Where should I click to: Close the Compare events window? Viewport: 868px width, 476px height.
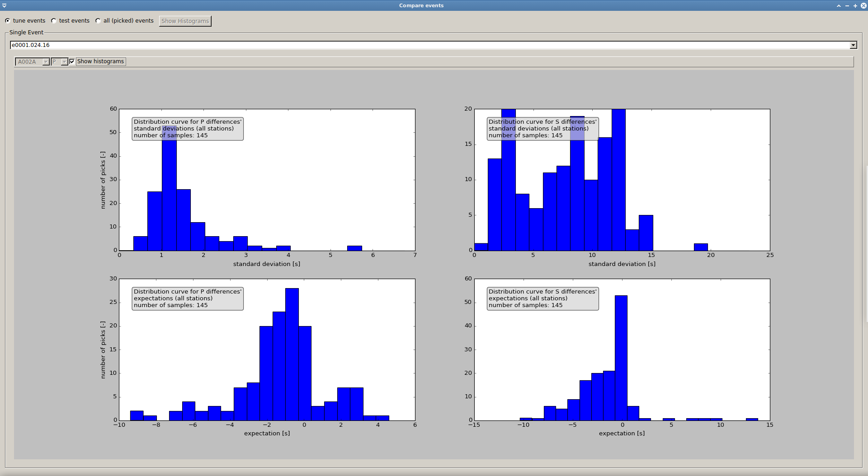coord(863,5)
